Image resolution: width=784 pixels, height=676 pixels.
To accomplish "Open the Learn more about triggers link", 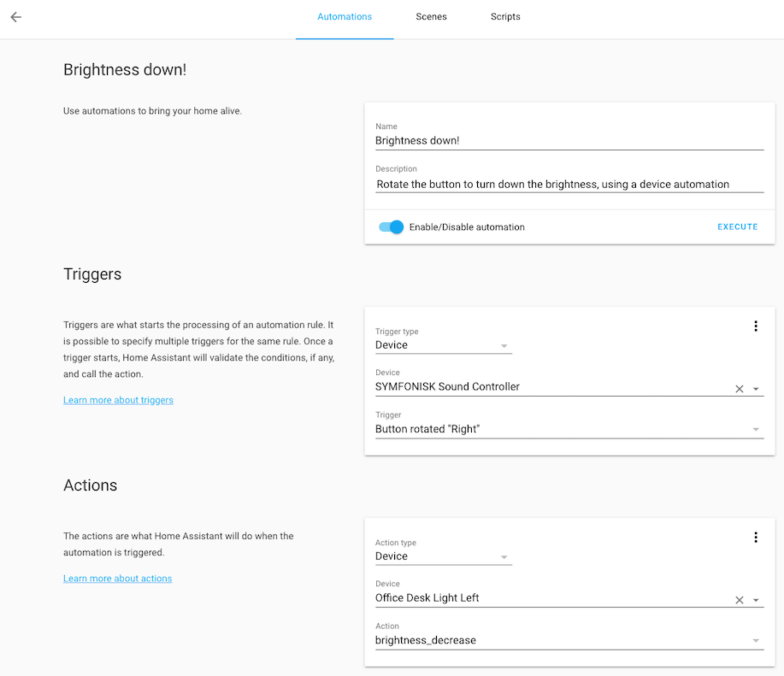I will (118, 399).
